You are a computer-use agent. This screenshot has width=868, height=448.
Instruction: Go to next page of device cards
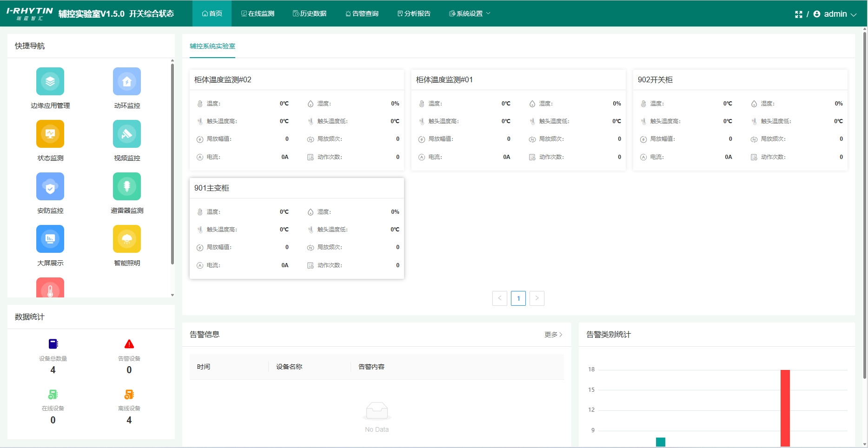537,298
